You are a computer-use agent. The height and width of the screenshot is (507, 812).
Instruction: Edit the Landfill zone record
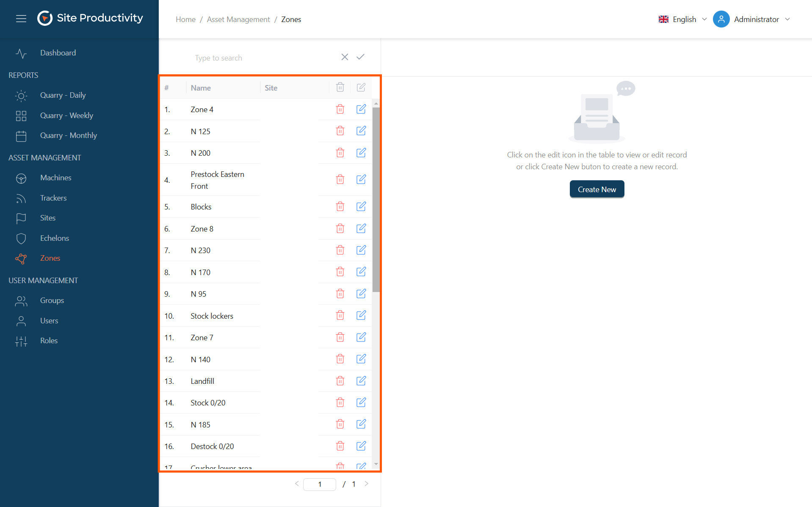click(361, 381)
